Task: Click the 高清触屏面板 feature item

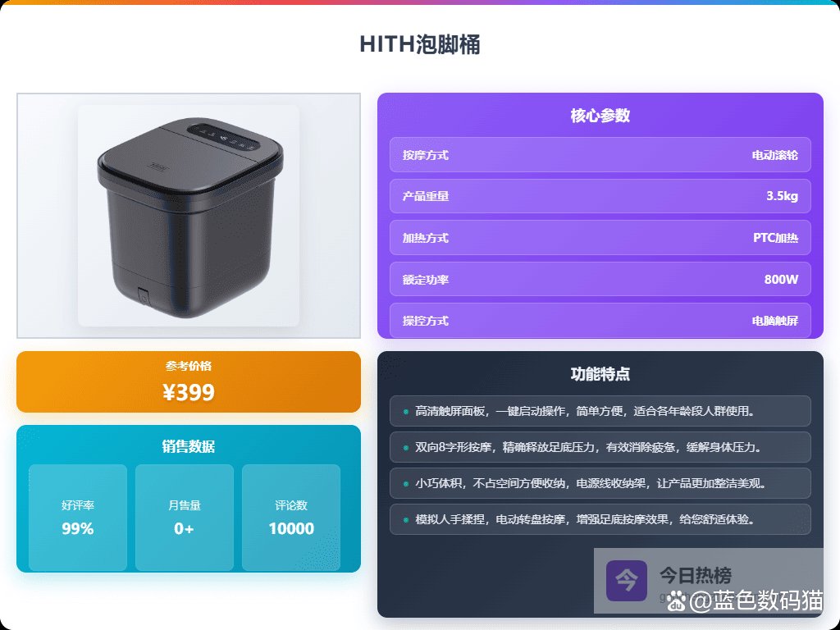Action: click(x=600, y=411)
